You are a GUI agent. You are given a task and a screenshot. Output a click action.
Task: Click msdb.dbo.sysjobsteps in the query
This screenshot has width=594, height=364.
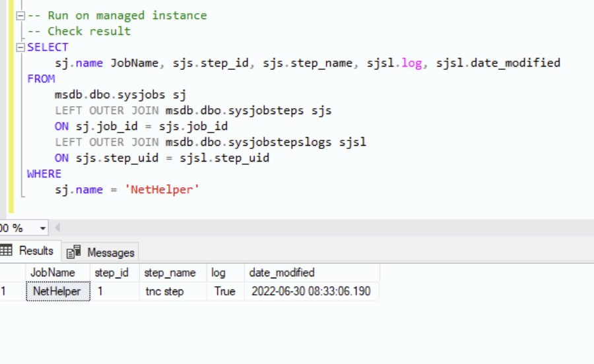click(x=234, y=111)
